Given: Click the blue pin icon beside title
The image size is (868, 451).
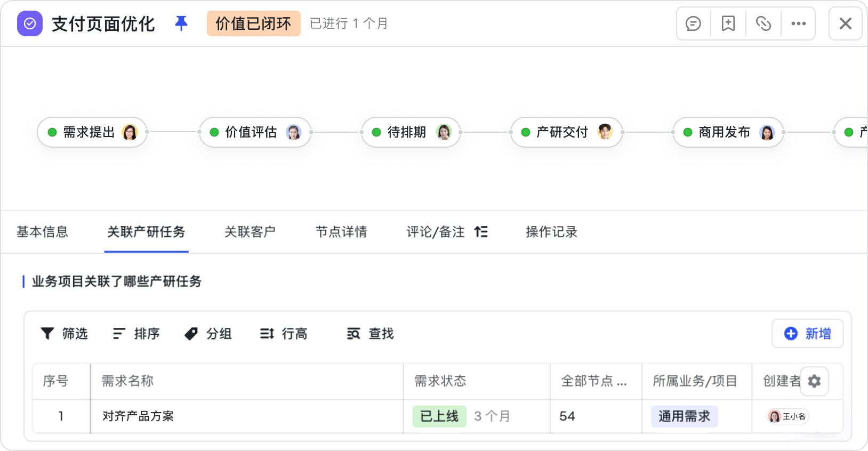Looking at the screenshot, I should tap(181, 23).
